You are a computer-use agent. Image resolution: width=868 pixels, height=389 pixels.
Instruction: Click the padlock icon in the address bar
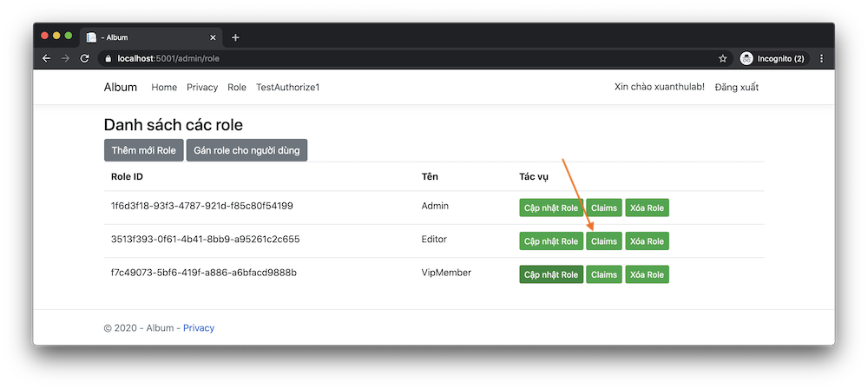click(x=108, y=58)
